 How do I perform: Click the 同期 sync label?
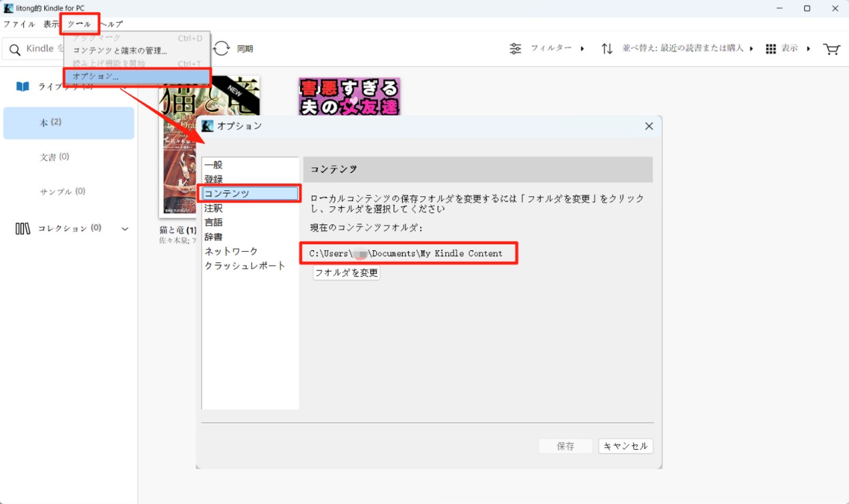245,49
